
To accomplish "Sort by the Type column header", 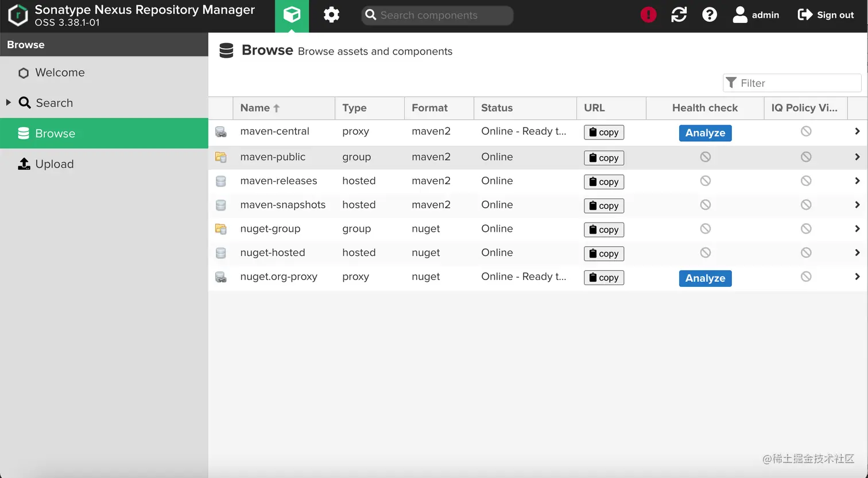I will pos(370,108).
